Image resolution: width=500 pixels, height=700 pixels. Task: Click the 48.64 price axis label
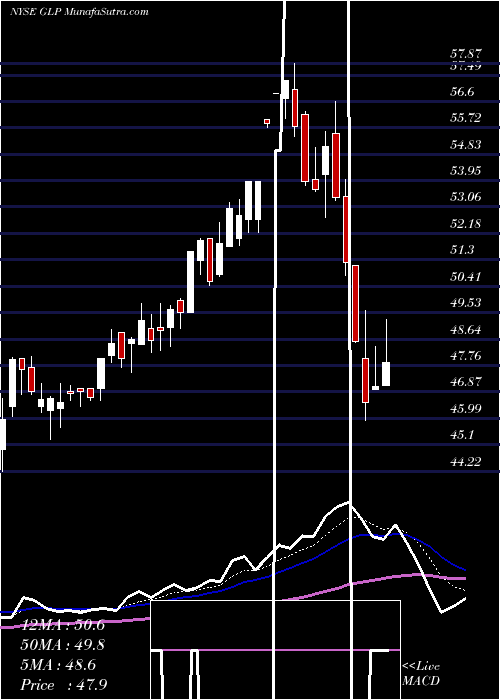[466, 330]
